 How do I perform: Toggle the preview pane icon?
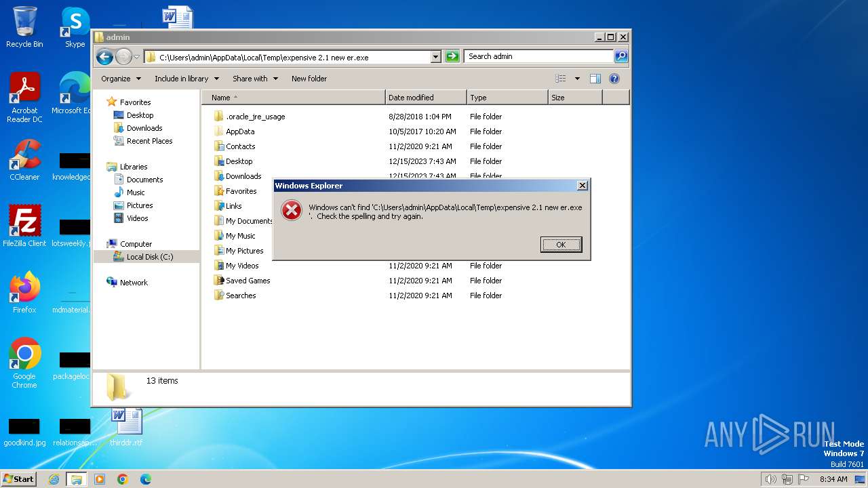(595, 79)
